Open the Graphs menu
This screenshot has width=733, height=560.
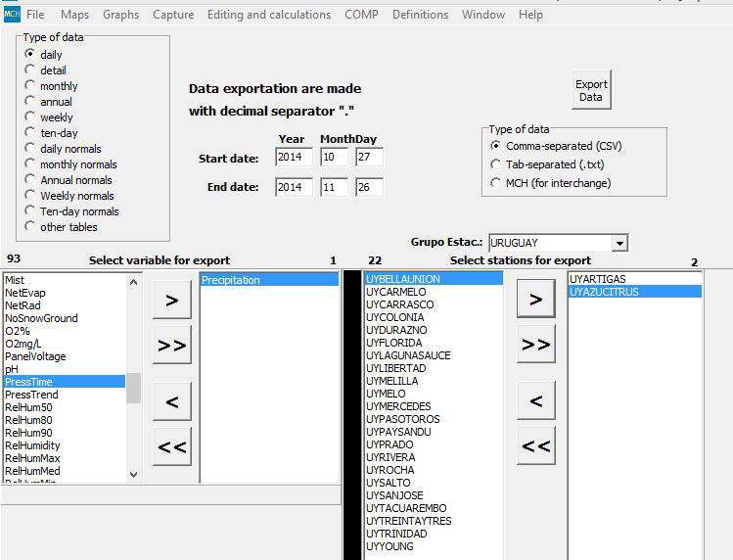tap(120, 15)
